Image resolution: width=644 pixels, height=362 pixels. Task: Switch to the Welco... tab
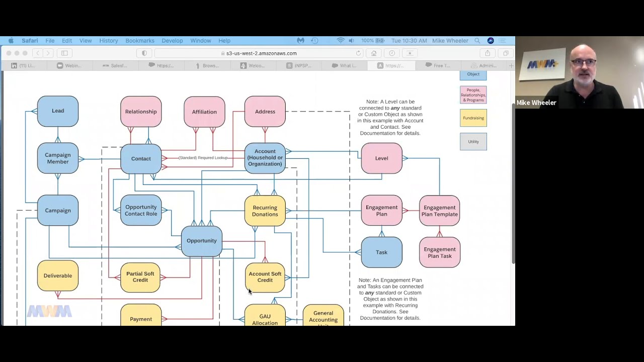tap(253, 66)
